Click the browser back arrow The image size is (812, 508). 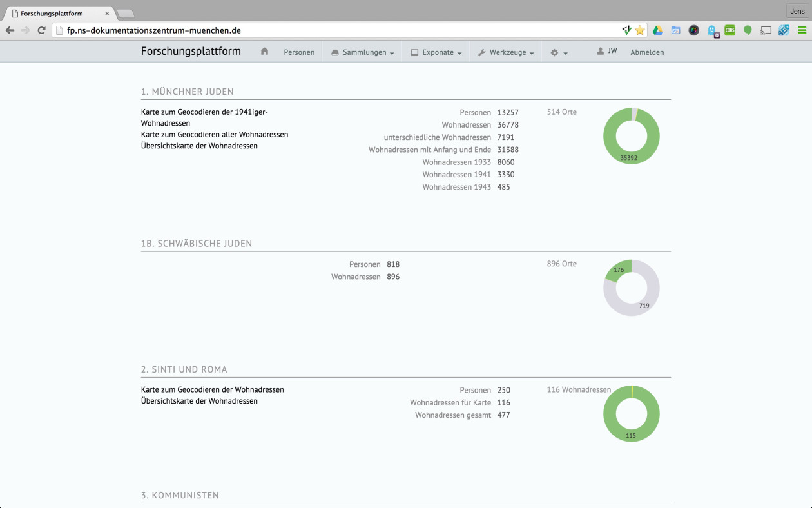click(10, 30)
